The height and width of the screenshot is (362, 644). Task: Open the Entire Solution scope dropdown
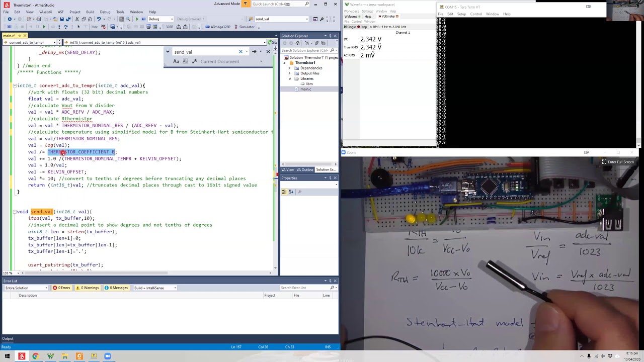pos(26,288)
